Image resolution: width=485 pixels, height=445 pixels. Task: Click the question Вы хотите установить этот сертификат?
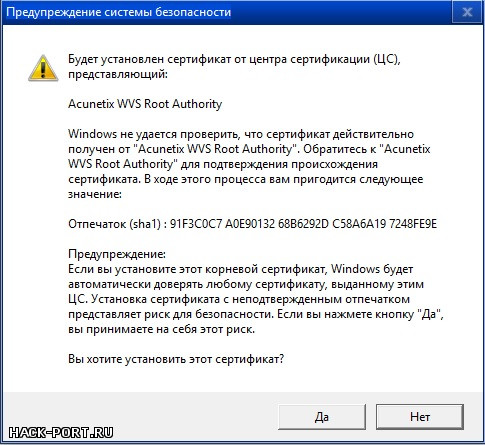tap(176, 359)
